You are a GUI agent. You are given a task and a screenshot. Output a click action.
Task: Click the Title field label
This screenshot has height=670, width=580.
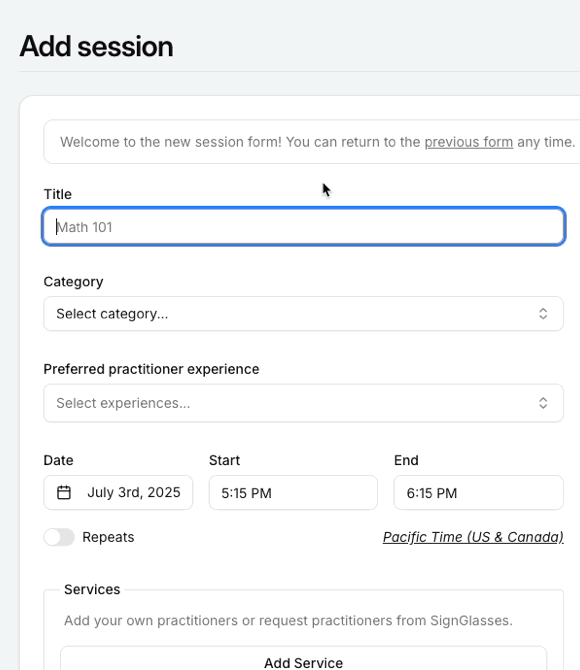tap(58, 194)
